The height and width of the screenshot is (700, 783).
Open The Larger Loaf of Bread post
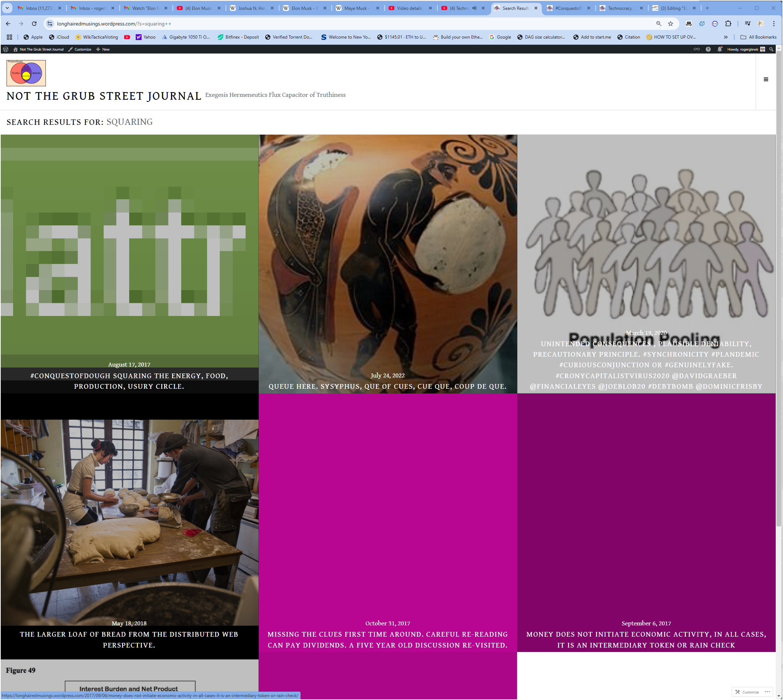coord(129,640)
